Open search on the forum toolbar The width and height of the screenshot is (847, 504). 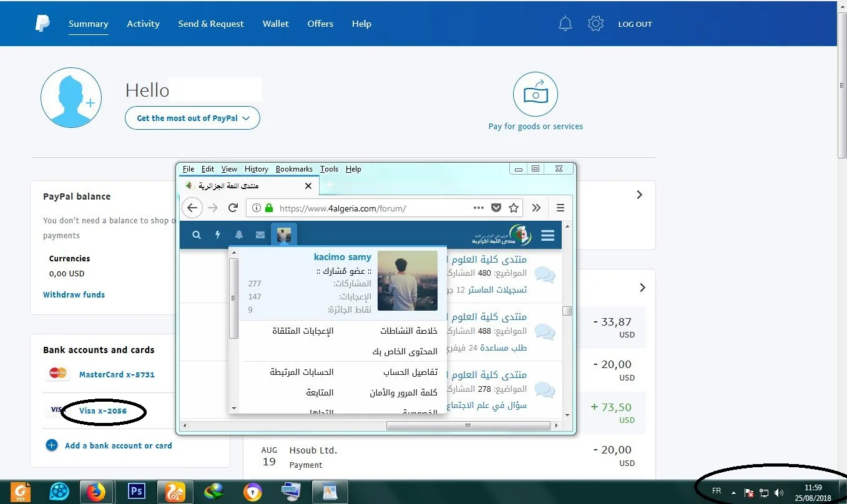tap(197, 235)
